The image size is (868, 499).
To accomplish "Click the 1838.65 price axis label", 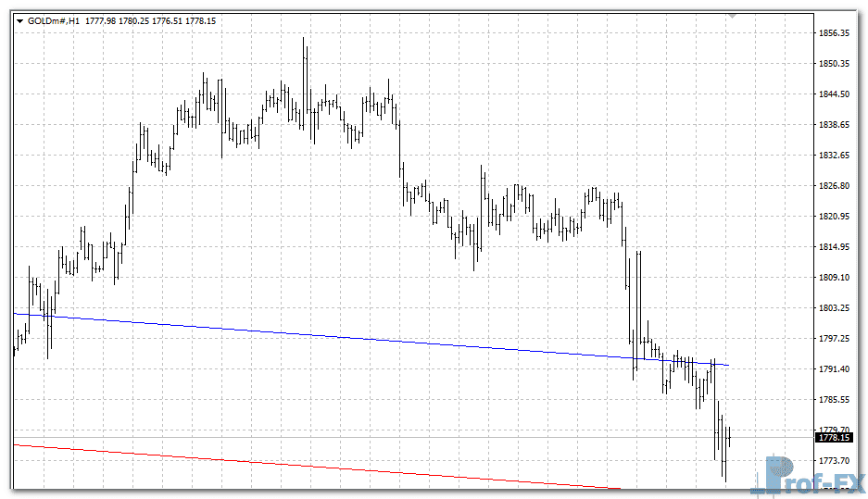I will pyautogui.click(x=835, y=125).
